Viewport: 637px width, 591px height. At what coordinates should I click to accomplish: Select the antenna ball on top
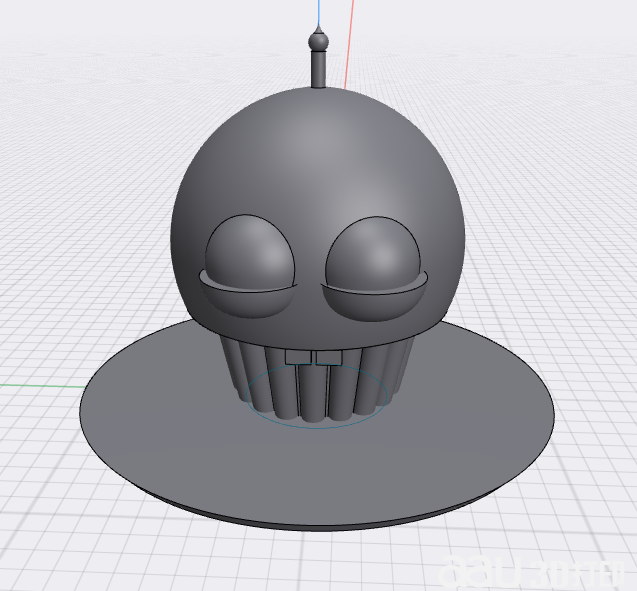click(318, 40)
